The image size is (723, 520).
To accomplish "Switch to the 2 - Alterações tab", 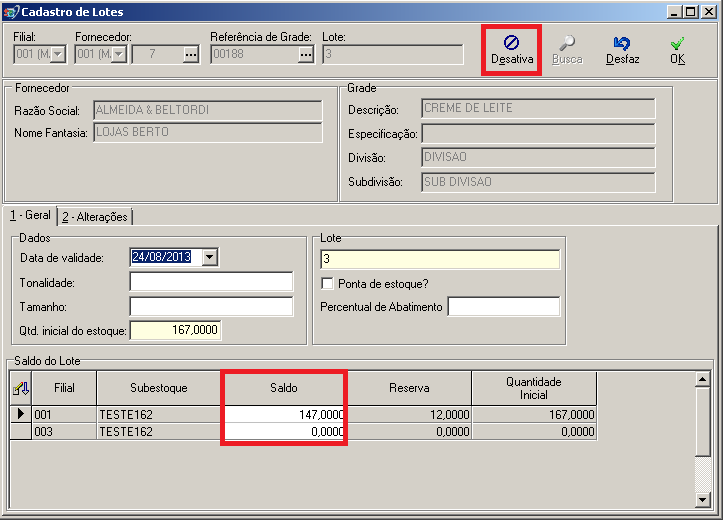I will [x=95, y=216].
